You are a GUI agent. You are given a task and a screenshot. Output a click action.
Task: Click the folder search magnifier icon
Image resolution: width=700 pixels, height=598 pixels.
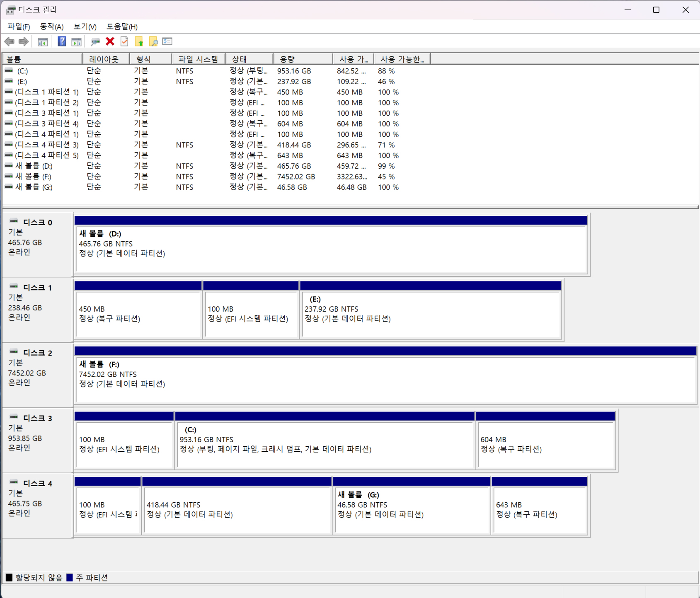[153, 41]
